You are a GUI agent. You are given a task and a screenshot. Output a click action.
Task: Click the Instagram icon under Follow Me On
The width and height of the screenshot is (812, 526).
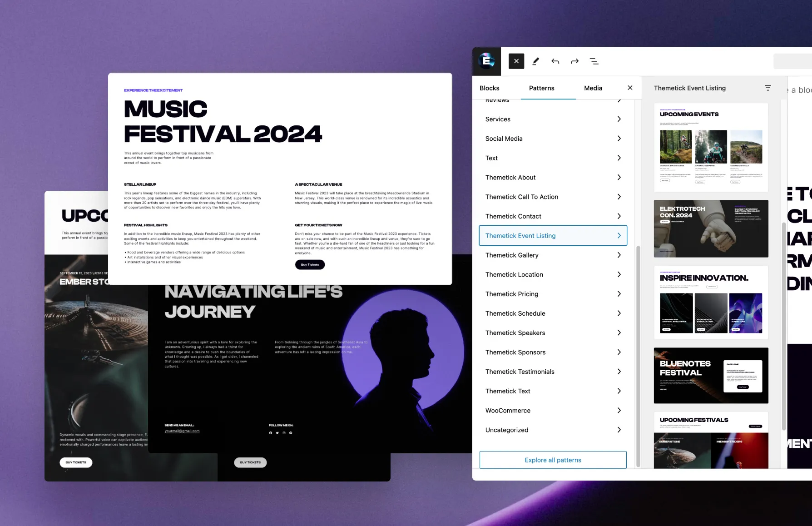(x=284, y=433)
